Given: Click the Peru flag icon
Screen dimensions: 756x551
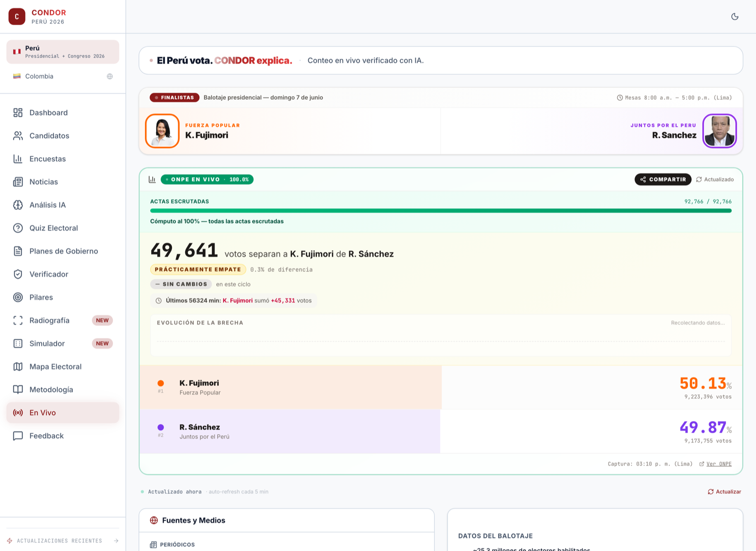Looking at the screenshot, I should [17, 52].
